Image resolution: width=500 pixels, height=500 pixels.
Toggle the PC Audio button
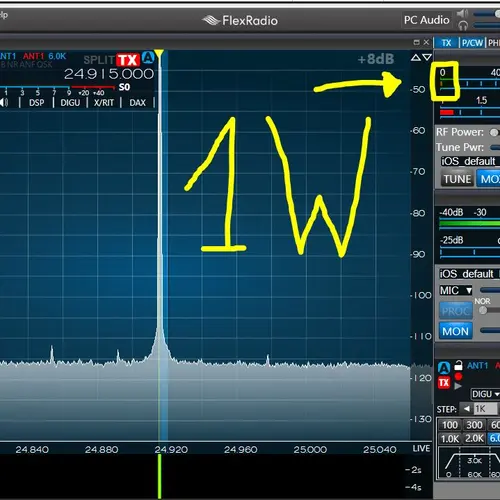pos(427,20)
